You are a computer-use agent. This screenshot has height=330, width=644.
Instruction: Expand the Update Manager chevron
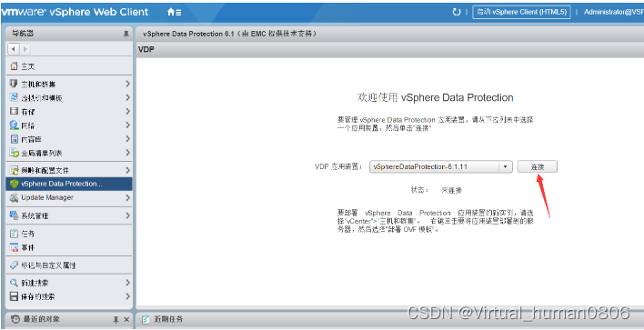coord(127,197)
